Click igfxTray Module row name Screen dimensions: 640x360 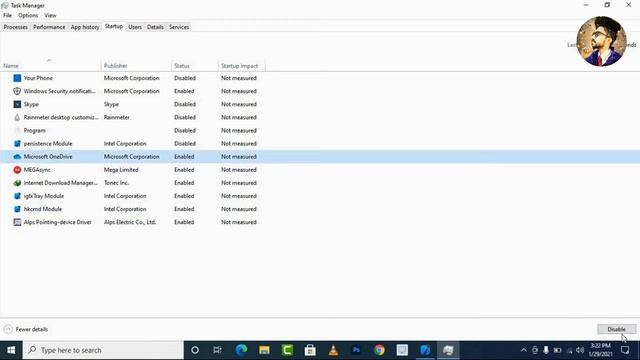click(x=44, y=196)
